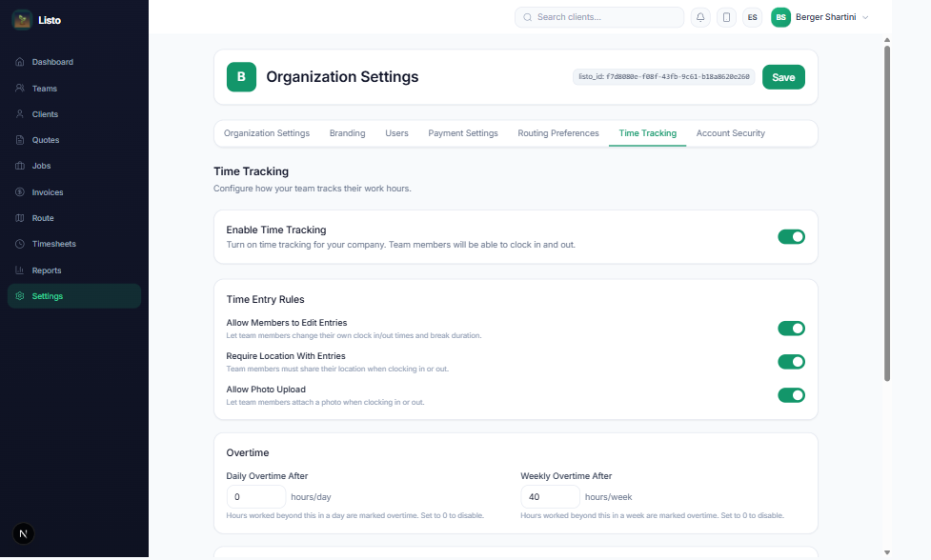Viewport: 931px width, 560px height.
Task: Go to Teams page
Action: tap(74, 88)
